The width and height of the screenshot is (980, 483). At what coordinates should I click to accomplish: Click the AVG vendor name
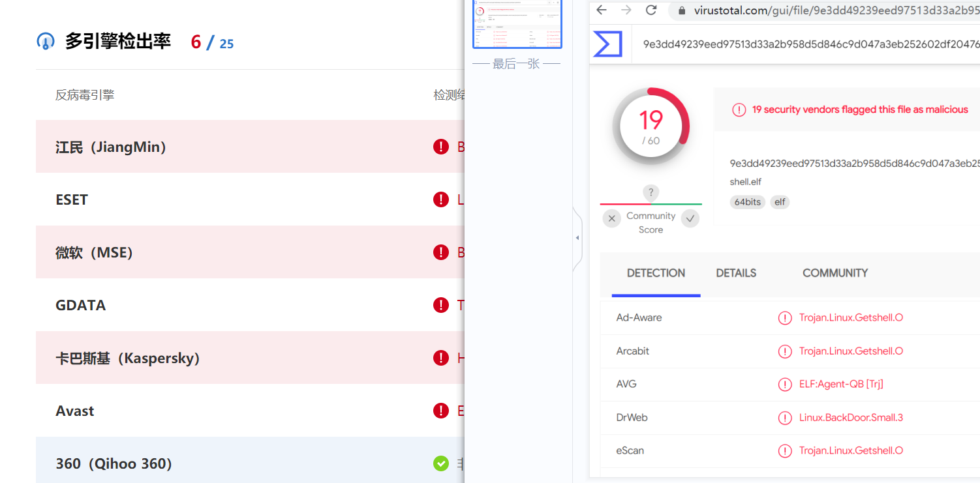pyautogui.click(x=626, y=384)
